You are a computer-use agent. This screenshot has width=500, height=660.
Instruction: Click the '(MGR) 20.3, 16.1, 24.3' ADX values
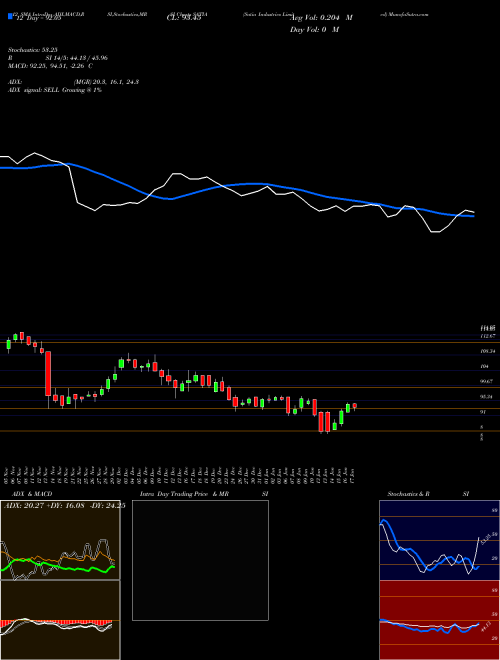[106, 82]
